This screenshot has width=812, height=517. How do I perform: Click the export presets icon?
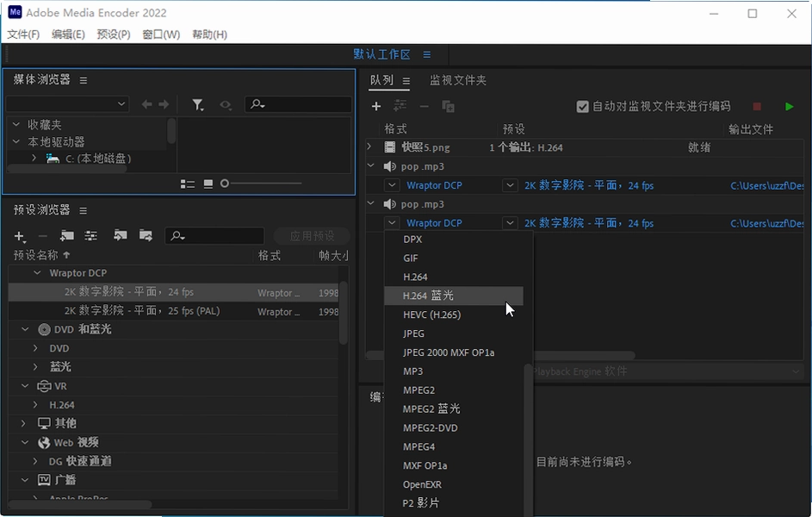tap(146, 236)
